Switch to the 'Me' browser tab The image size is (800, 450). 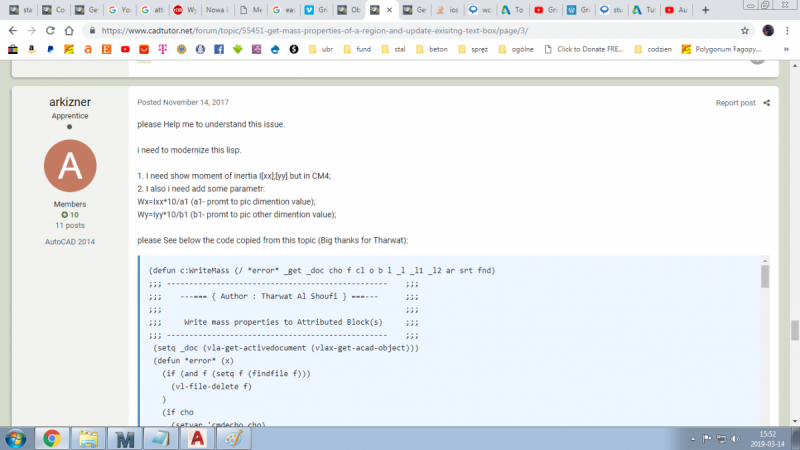251,10
